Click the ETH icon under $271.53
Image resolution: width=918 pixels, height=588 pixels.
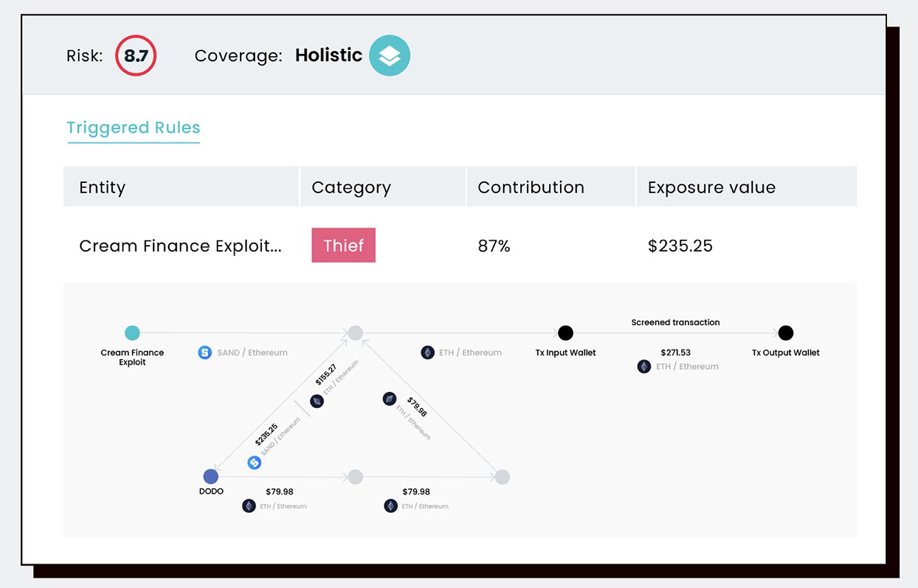tap(644, 367)
